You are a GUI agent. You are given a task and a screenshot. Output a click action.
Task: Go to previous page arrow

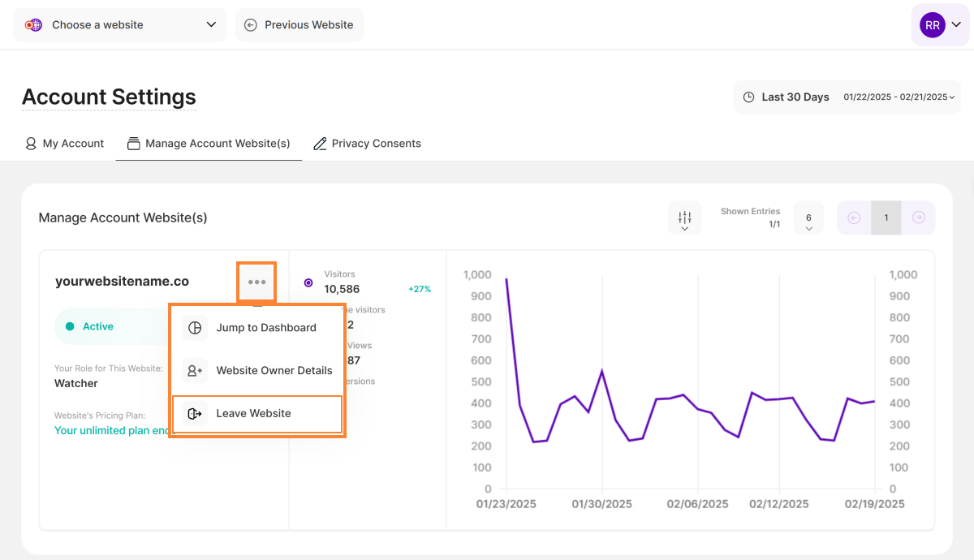[x=854, y=218]
